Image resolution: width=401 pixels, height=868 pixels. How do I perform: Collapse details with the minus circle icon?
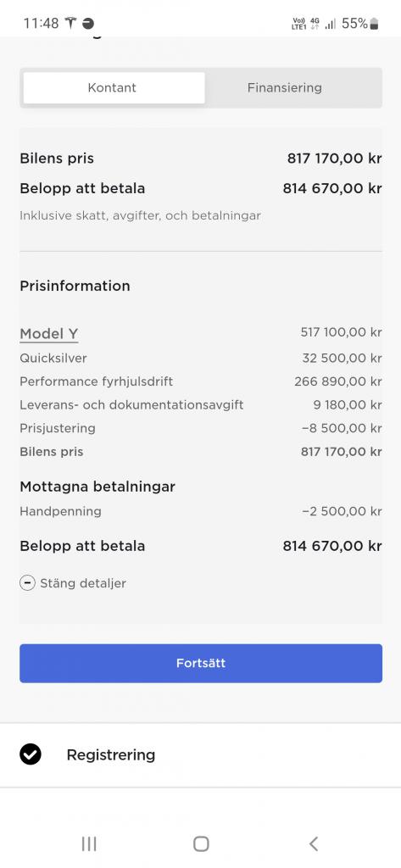[27, 583]
